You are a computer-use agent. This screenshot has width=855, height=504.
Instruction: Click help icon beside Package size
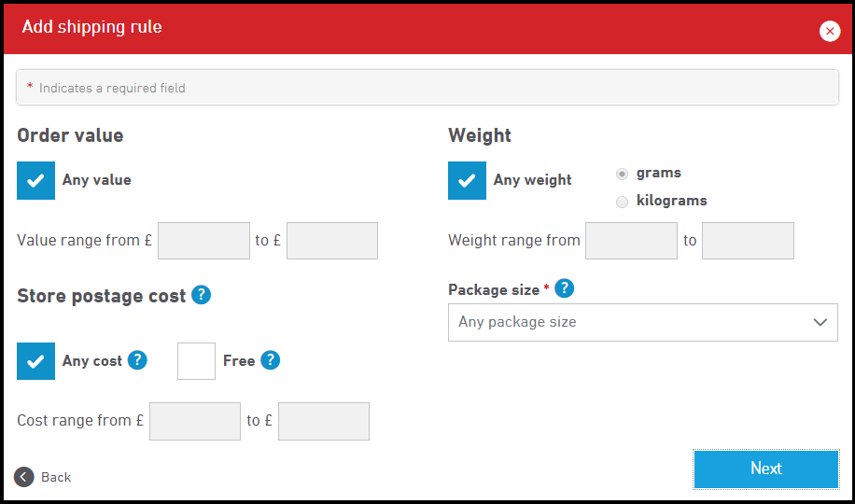564,288
